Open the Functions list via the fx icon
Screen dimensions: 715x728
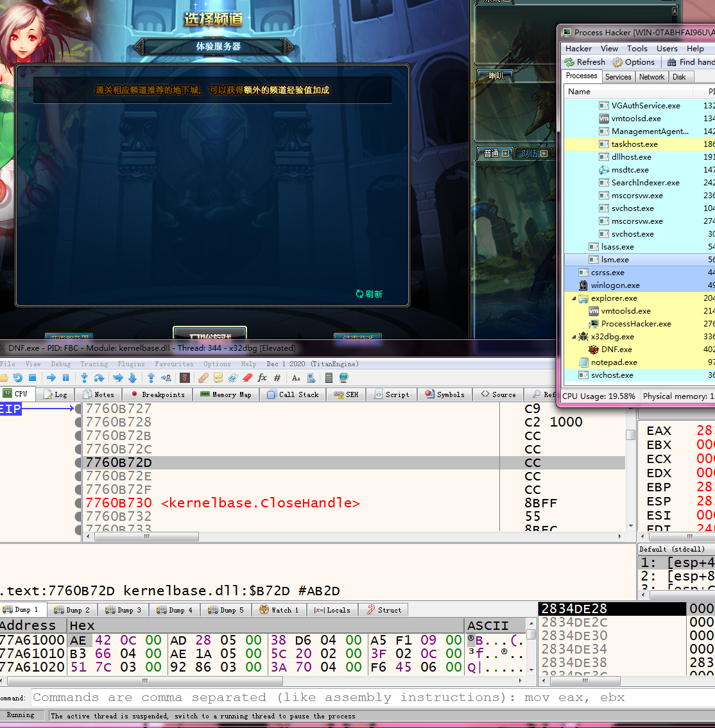coord(262,378)
